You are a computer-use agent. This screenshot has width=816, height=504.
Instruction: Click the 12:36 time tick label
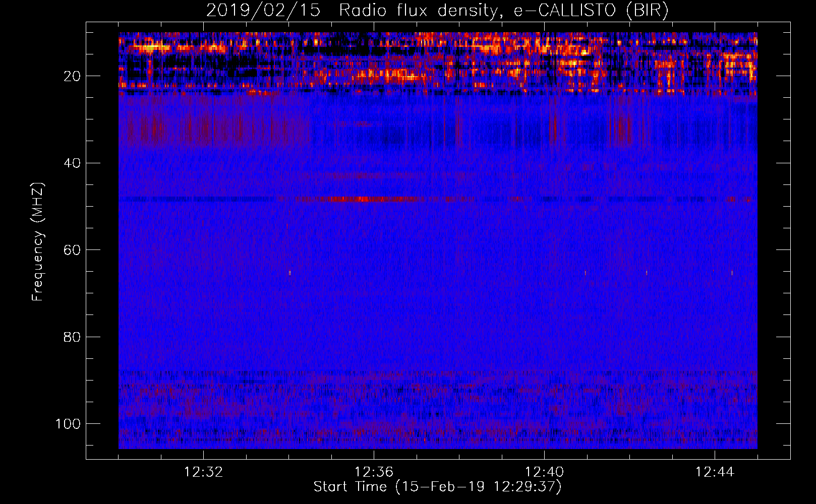(x=374, y=472)
